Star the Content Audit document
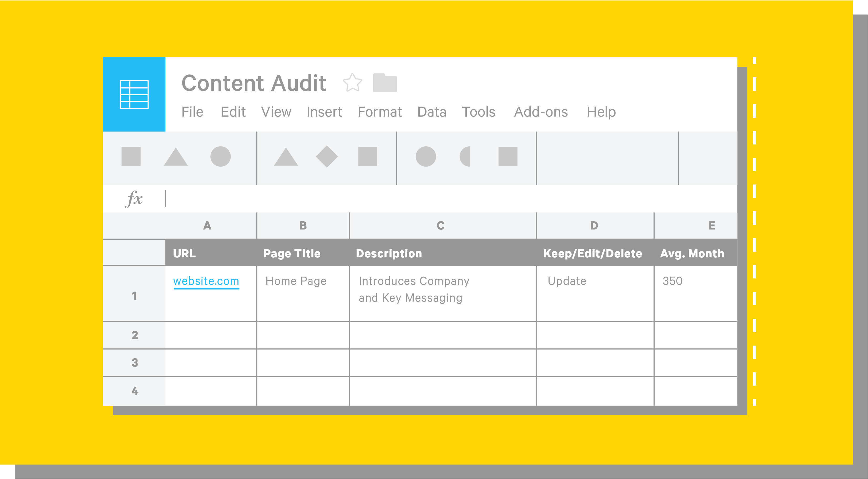Viewport: 868px width, 479px height. click(352, 83)
